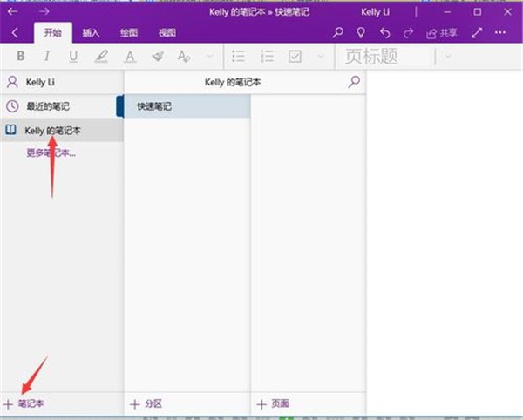Click the blank note page canvas

tap(445, 242)
